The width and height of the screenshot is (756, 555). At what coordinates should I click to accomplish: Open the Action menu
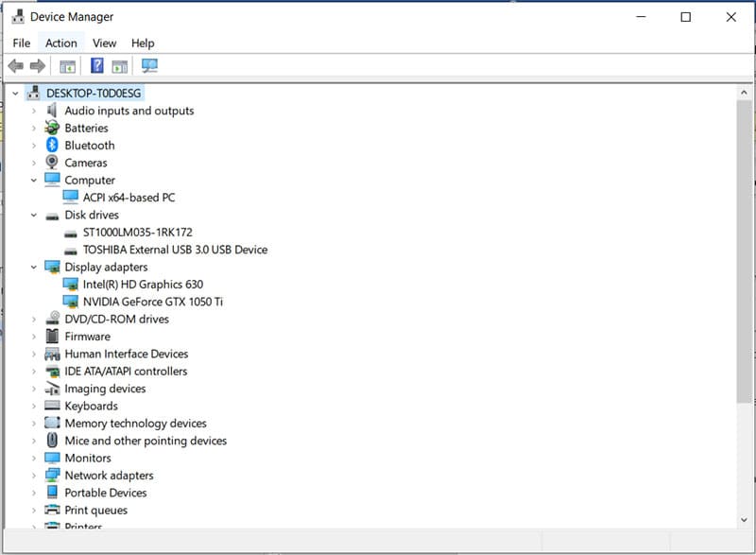pyautogui.click(x=60, y=43)
